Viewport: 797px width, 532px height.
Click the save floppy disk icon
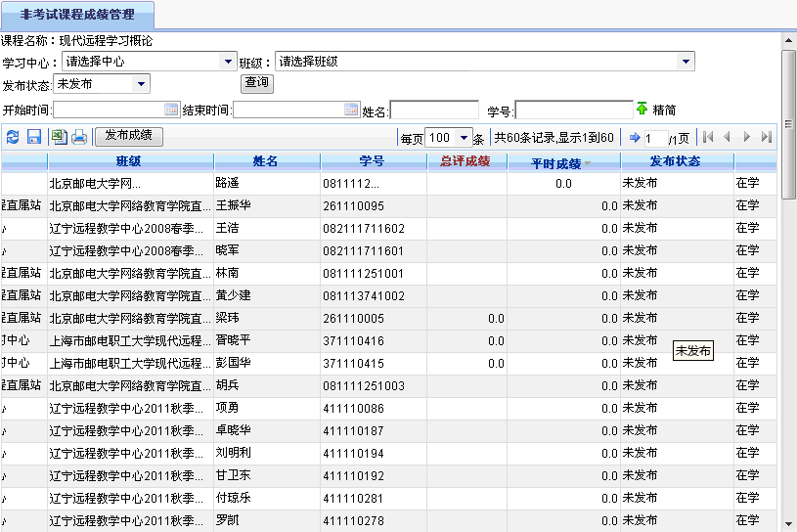[x=34, y=137]
